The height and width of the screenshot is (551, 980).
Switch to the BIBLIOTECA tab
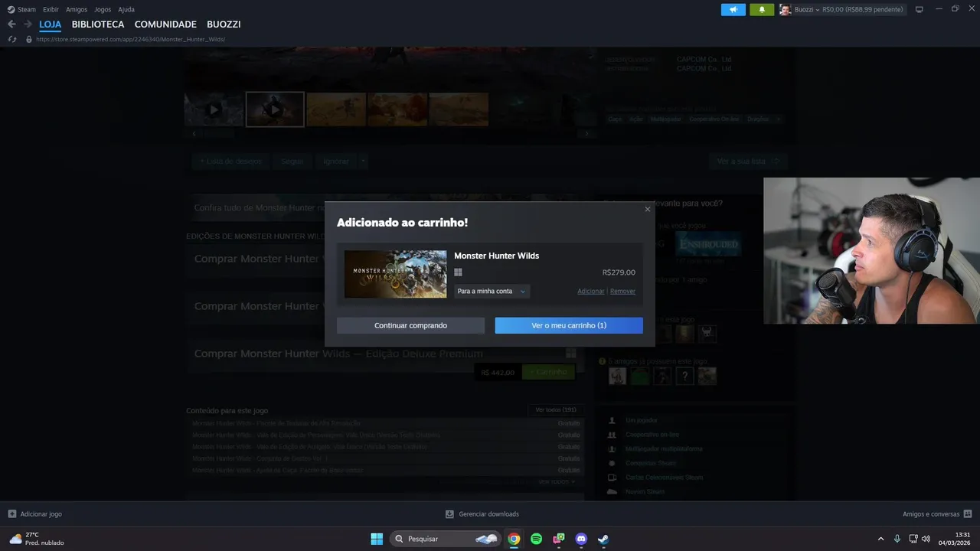click(98, 24)
